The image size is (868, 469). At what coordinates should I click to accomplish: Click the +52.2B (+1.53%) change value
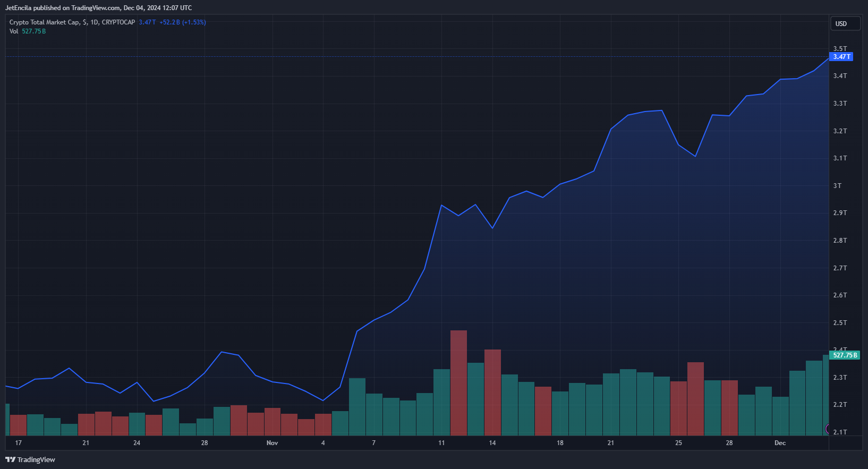click(183, 22)
